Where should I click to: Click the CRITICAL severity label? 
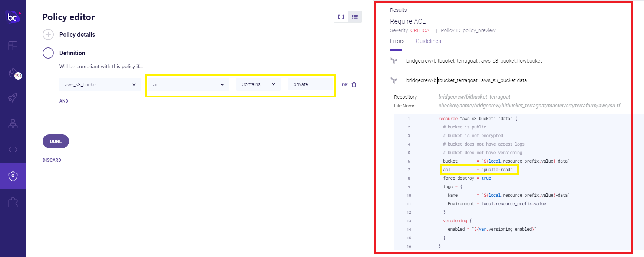(x=421, y=30)
